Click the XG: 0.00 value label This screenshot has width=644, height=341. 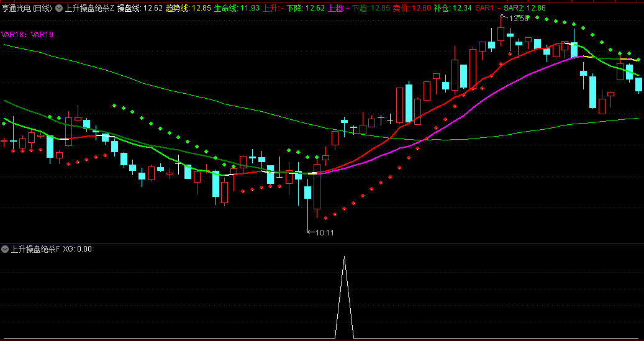click(x=77, y=249)
